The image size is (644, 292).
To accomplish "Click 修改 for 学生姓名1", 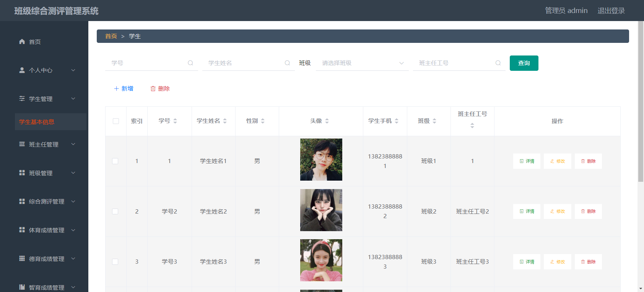I will 558,161.
